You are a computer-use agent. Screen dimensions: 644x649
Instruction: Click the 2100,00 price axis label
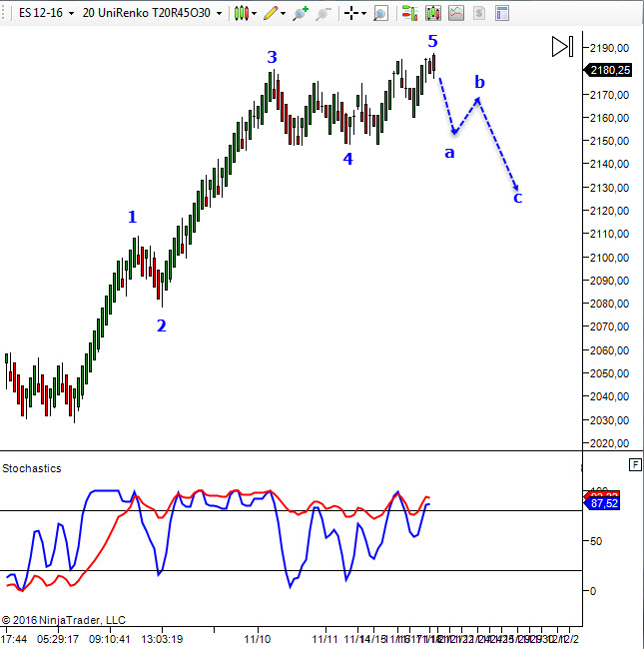[609, 258]
